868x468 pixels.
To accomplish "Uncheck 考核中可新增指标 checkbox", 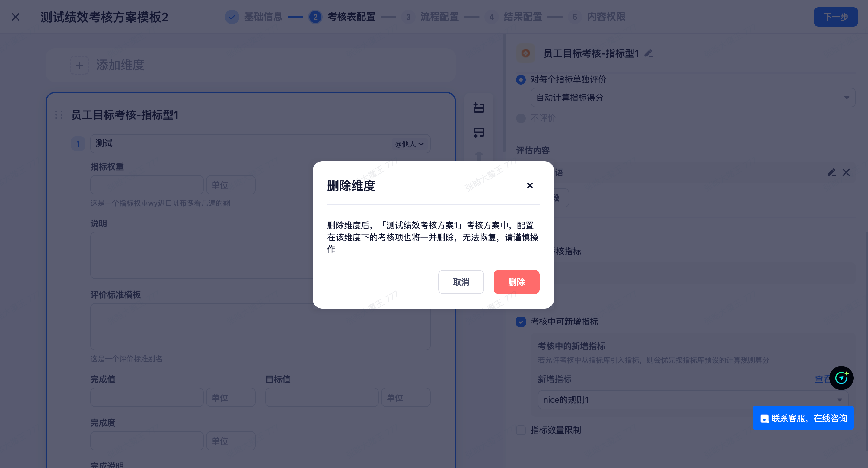I will point(521,322).
